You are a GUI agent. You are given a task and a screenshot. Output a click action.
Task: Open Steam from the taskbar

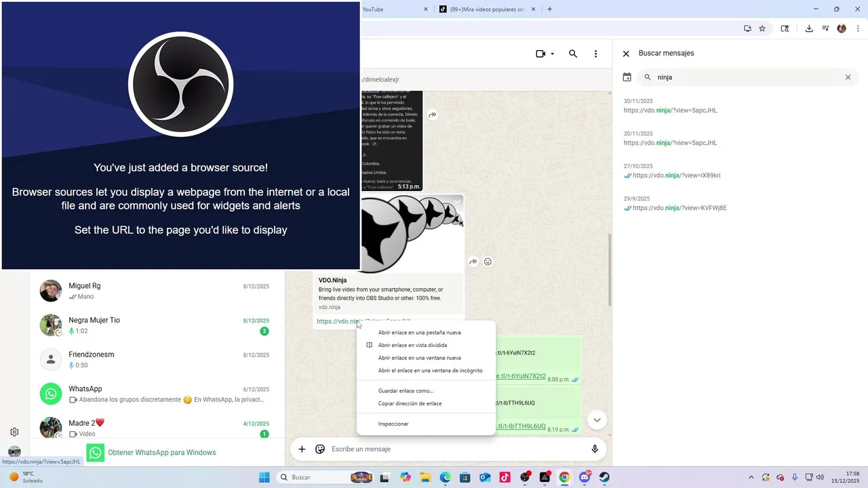604,477
